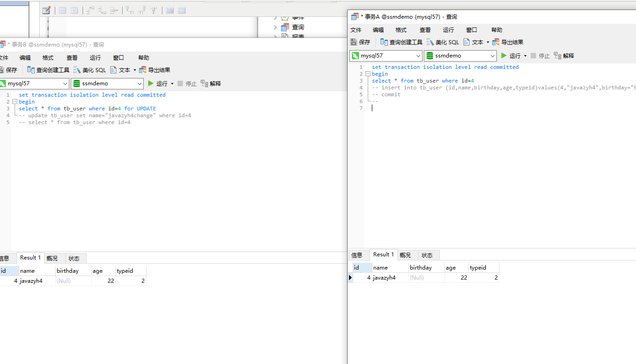
Task: Open the 运行 dropdown arrow in 事务A
Action: 525,56
